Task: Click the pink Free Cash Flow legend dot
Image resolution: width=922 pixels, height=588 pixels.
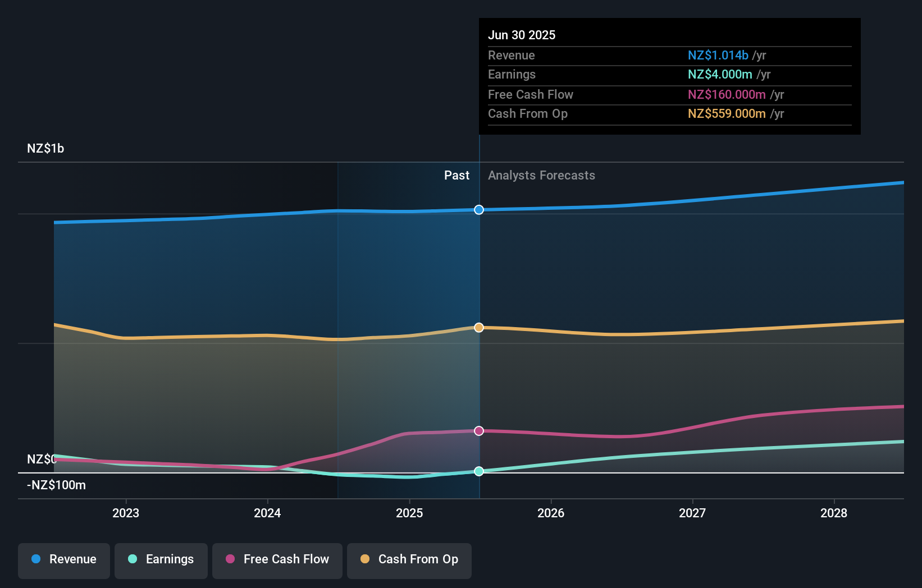Action: (229, 560)
